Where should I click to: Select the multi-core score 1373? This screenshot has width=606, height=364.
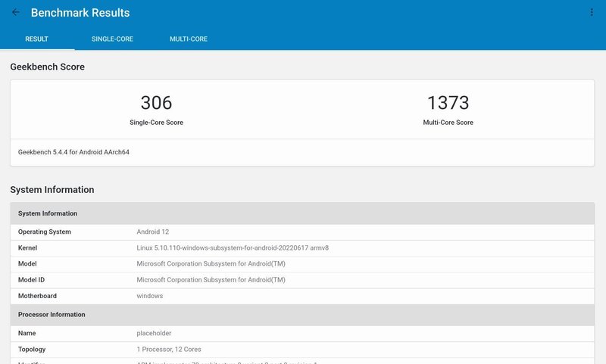pos(448,103)
